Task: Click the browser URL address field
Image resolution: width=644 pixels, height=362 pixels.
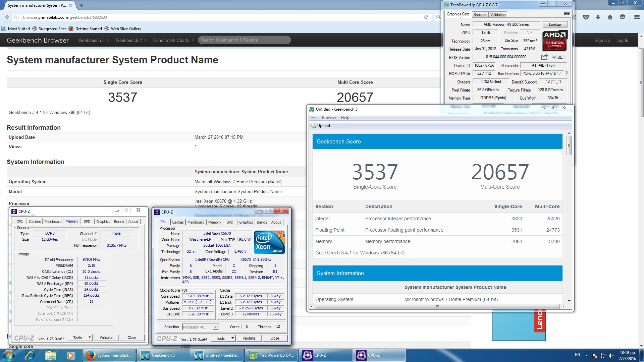Action: [x=221, y=17]
